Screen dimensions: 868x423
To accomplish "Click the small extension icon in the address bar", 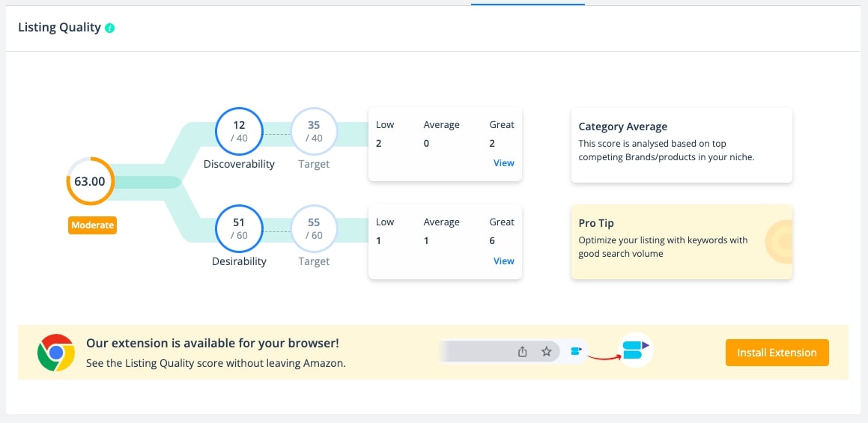I will tap(575, 351).
